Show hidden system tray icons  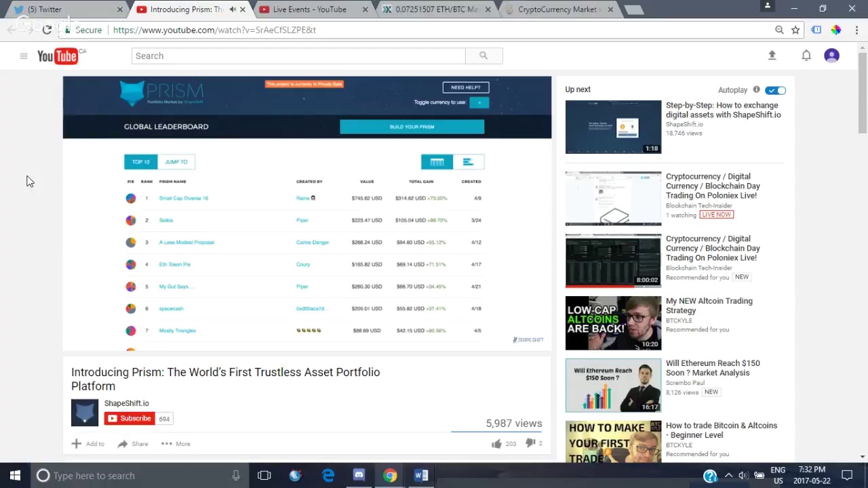coord(728,476)
